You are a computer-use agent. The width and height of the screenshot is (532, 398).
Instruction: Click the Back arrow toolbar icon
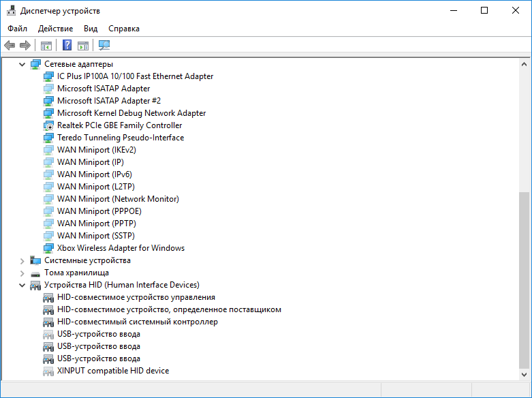click(x=10, y=45)
